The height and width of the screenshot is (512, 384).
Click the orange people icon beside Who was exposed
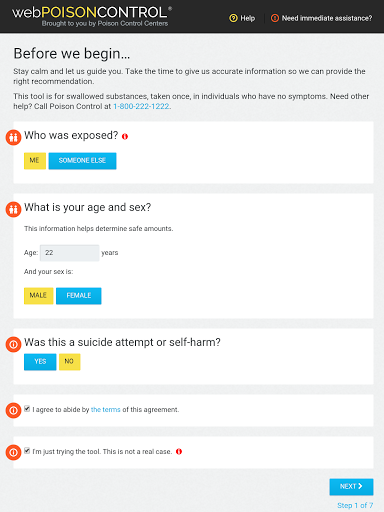coord(13,137)
